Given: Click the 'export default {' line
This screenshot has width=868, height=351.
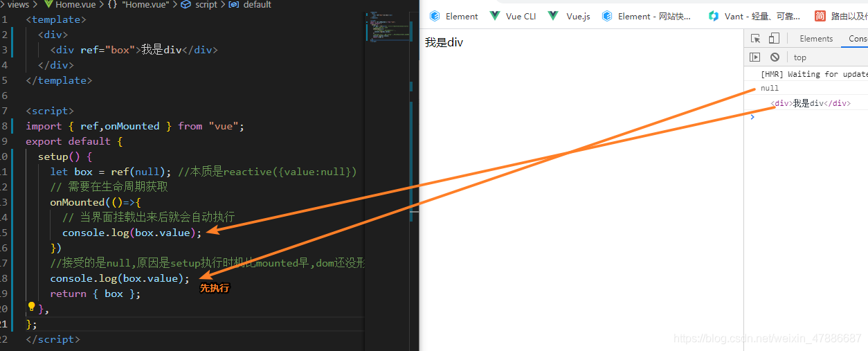Looking at the screenshot, I should [74, 141].
